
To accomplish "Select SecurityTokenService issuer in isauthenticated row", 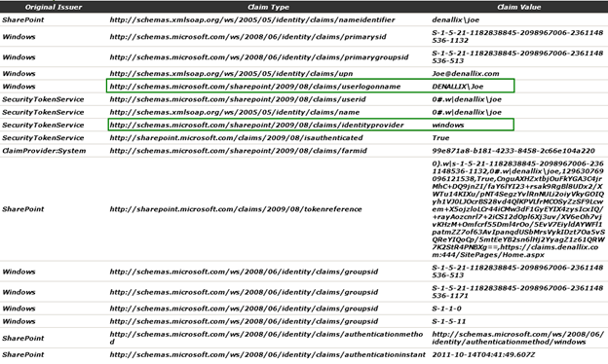I will [43, 138].
